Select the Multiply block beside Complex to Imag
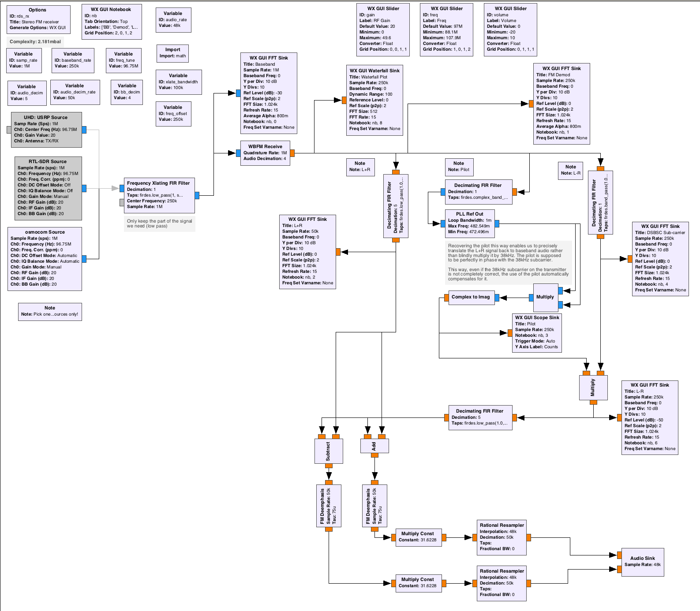This screenshot has width=700, height=611. click(x=546, y=298)
